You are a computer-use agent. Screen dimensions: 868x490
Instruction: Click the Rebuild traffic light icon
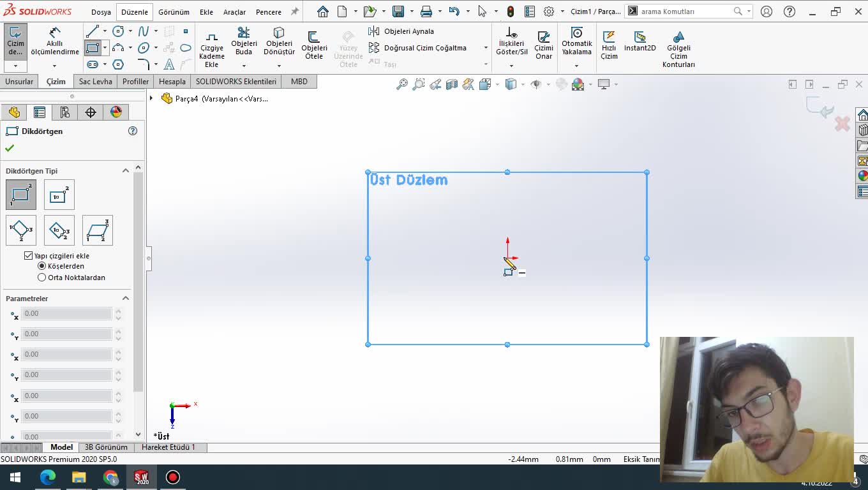[511, 11]
